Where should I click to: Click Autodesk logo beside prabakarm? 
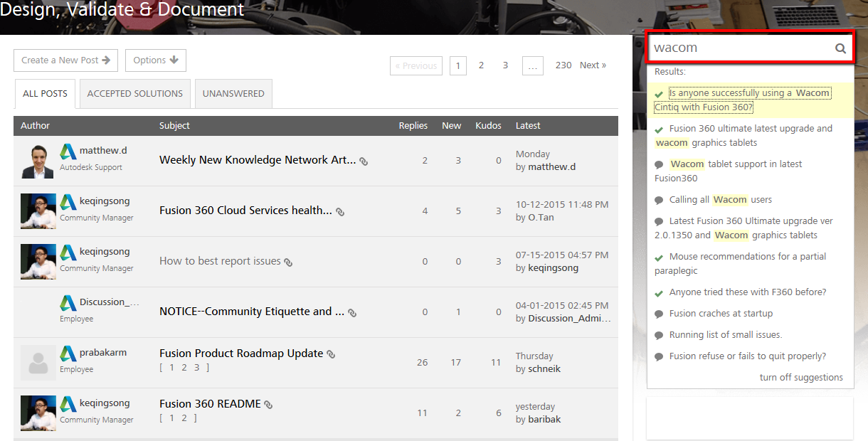click(68, 354)
